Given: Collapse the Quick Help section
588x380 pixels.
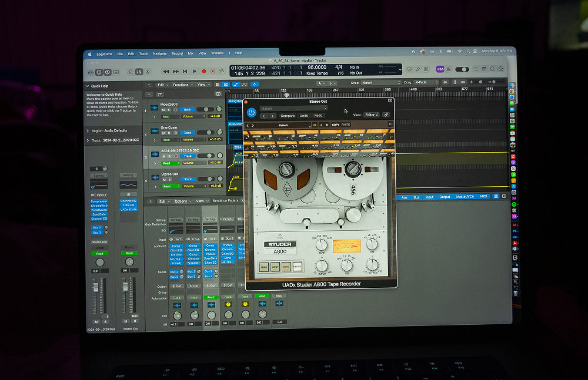Looking at the screenshot, I should 88,86.
